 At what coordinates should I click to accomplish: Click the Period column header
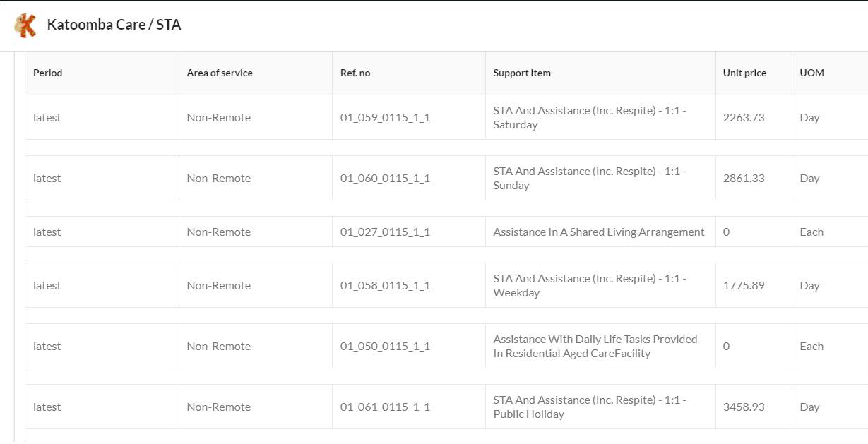[x=48, y=73]
